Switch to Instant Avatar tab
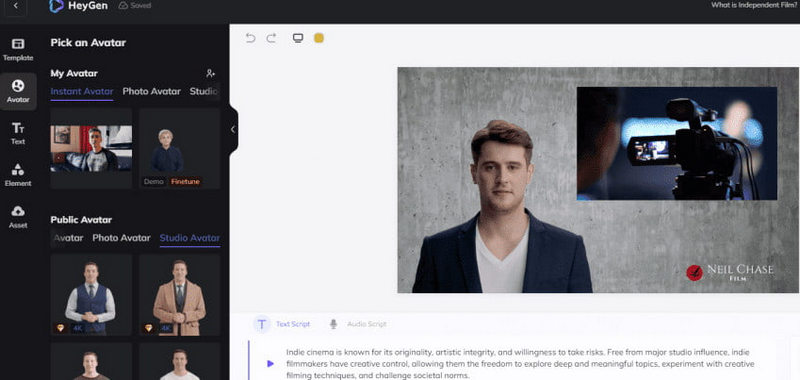The image size is (800, 380). coord(82,92)
